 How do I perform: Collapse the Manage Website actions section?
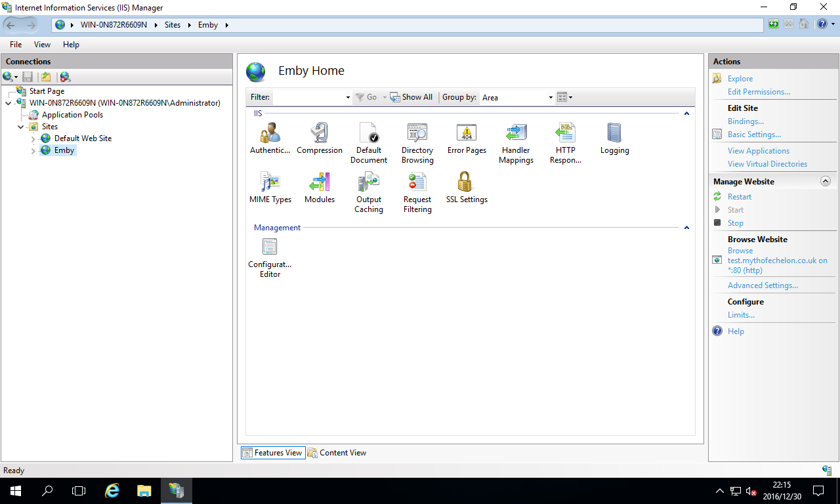[826, 181]
